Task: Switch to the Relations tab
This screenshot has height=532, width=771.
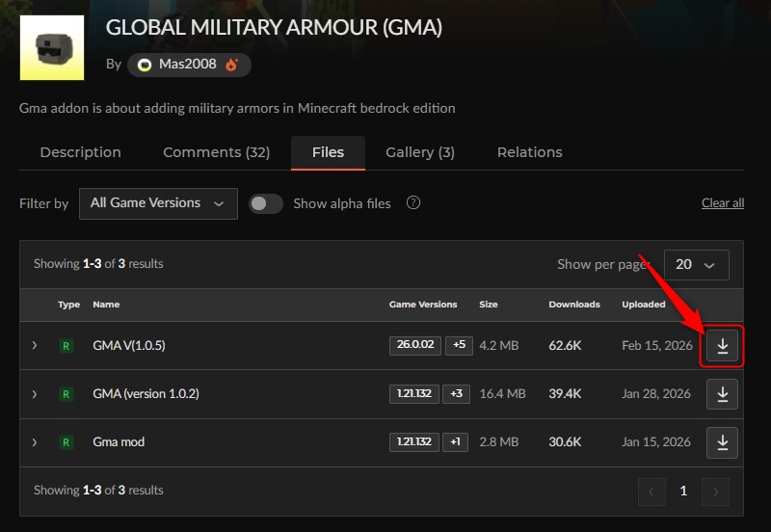Action: pyautogui.click(x=529, y=152)
